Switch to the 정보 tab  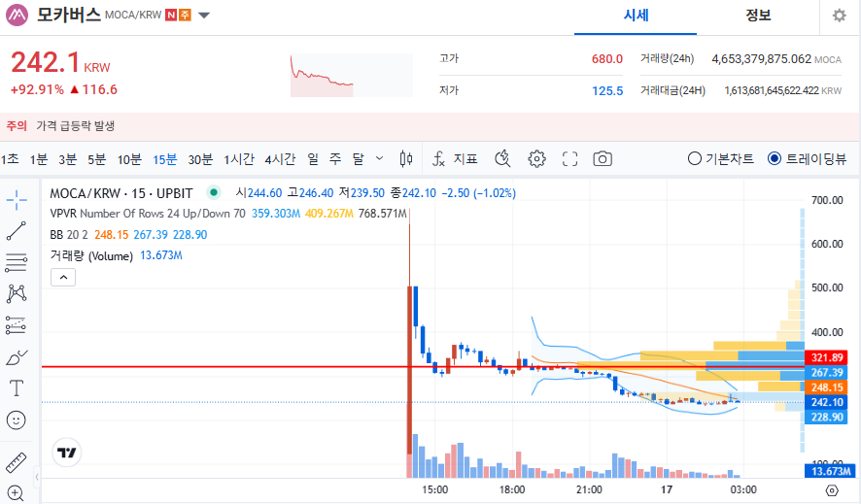coord(758,17)
